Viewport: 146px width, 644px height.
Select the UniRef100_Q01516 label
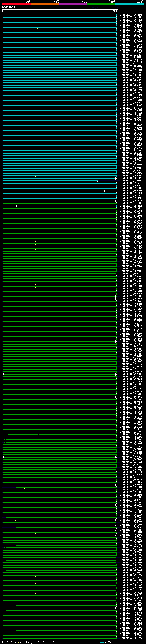pyautogui.click(x=131, y=477)
